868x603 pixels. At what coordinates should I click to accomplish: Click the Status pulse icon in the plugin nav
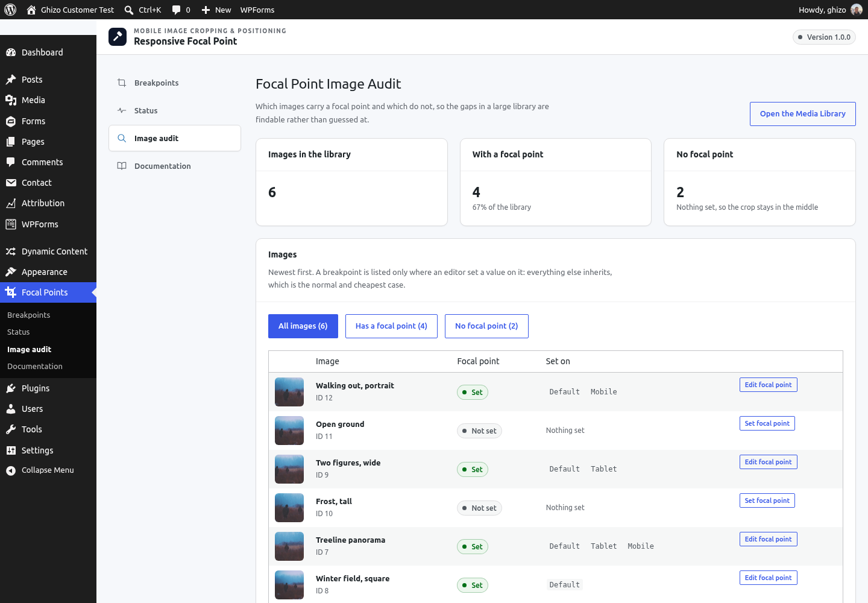(122, 110)
